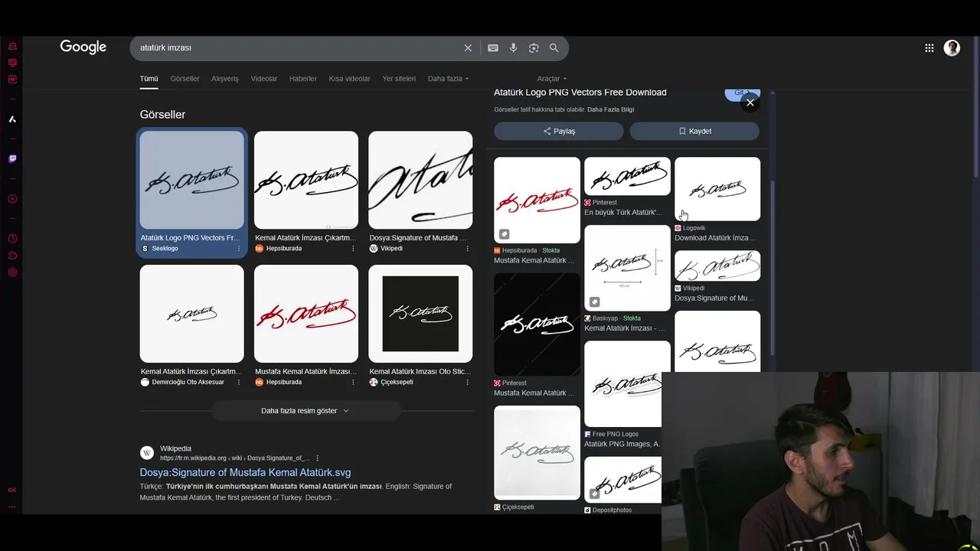Open the Pinterest black background signature image
980x551 pixels.
tap(537, 324)
